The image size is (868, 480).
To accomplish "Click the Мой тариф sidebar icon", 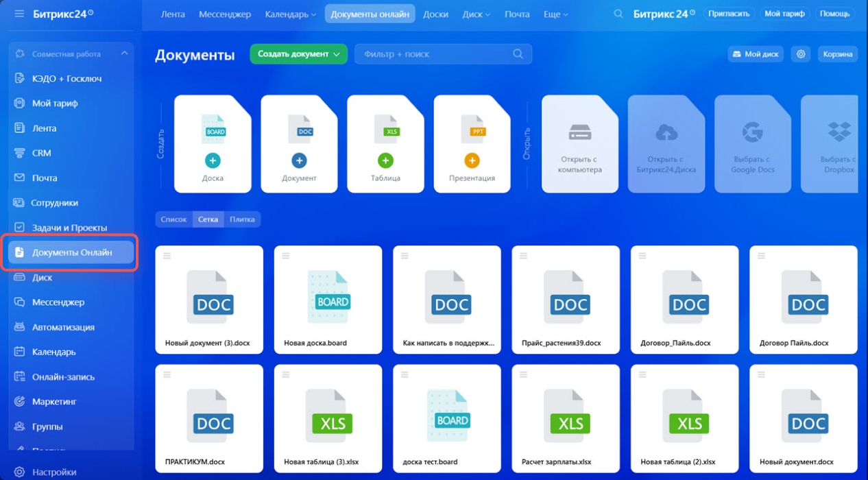I will coord(19,103).
